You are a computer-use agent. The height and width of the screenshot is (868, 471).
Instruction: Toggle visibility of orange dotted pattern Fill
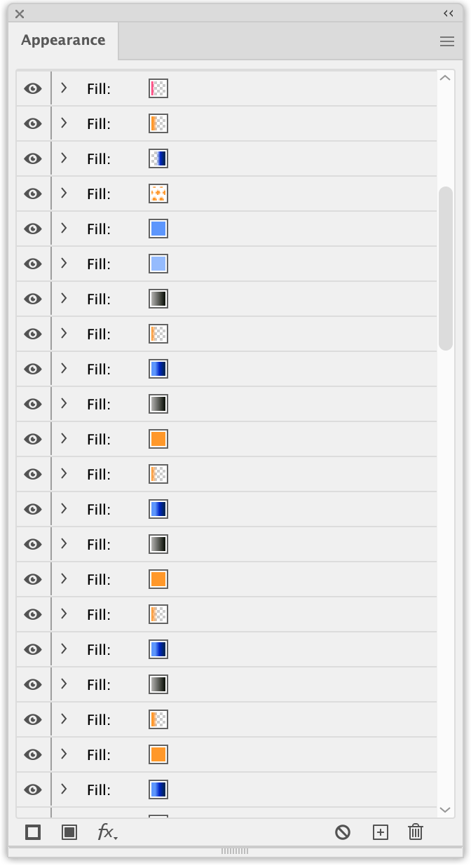click(33, 194)
